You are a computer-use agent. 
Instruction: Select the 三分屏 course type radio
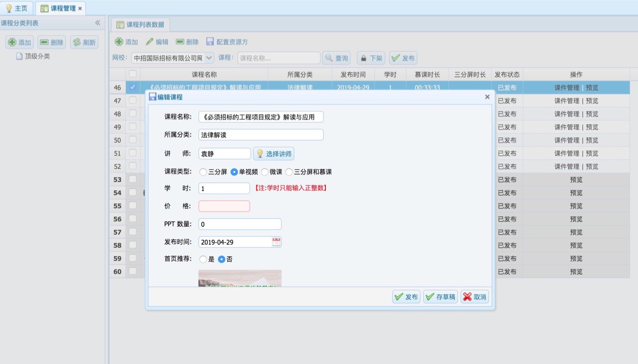[x=203, y=172]
